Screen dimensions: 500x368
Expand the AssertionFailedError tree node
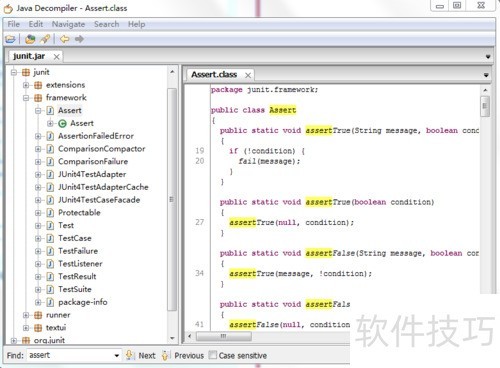click(x=38, y=136)
